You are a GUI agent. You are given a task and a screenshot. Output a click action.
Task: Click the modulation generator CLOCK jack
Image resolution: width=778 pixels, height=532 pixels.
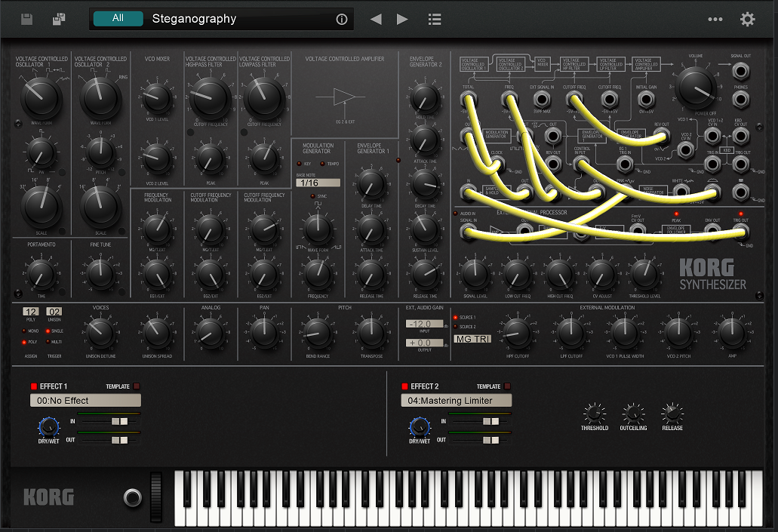(x=497, y=165)
